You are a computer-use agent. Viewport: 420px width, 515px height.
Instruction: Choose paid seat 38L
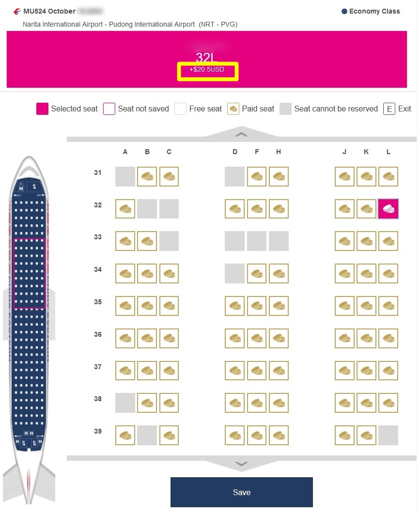(389, 403)
